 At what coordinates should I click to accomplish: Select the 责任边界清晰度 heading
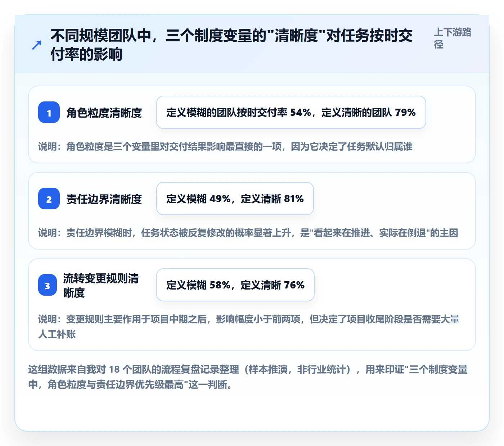104,199
